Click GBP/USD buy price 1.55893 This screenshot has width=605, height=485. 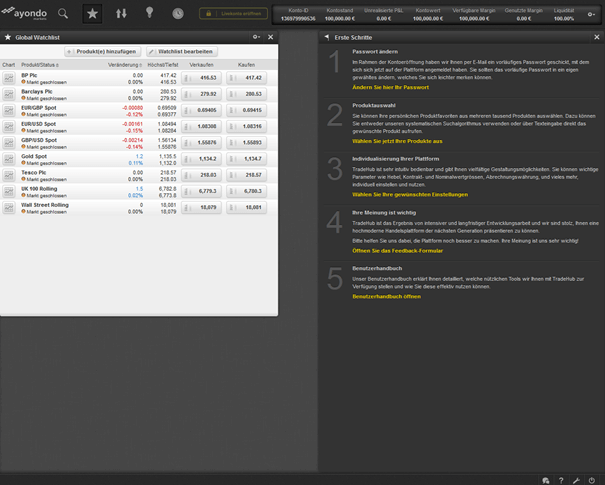pyautogui.click(x=247, y=143)
